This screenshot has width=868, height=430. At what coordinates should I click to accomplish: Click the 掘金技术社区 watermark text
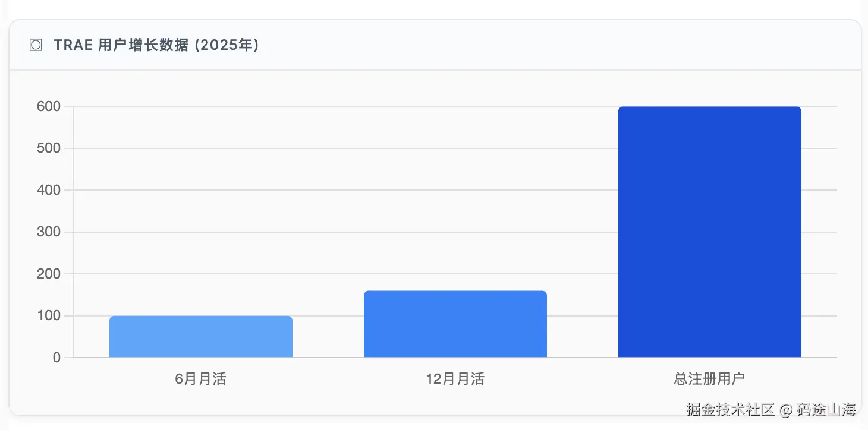(731, 409)
